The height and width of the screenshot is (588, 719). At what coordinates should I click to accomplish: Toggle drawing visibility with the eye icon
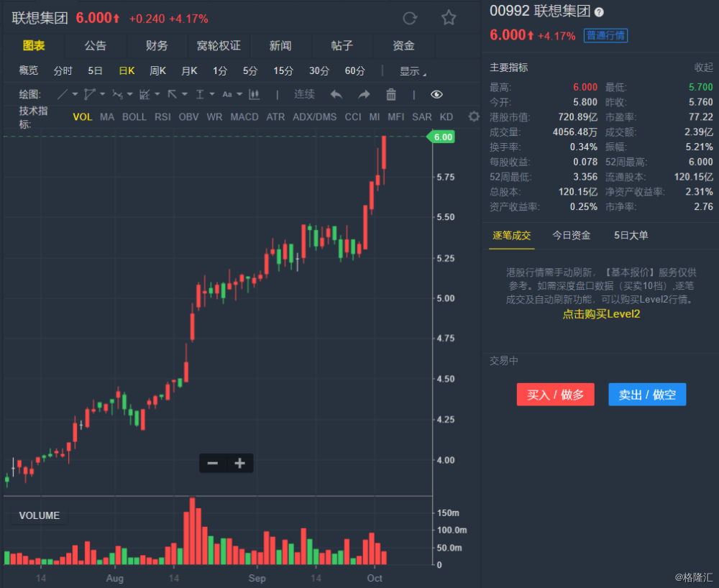pyautogui.click(x=436, y=94)
